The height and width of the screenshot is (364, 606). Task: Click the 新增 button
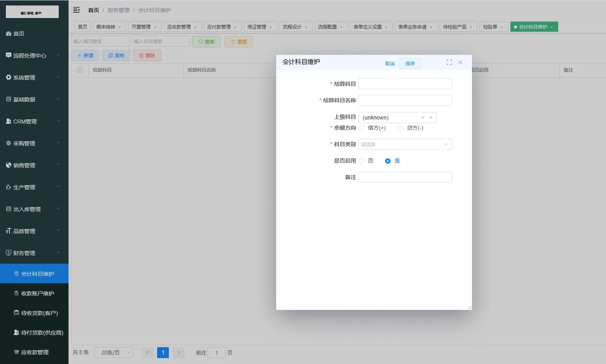[x=85, y=55]
